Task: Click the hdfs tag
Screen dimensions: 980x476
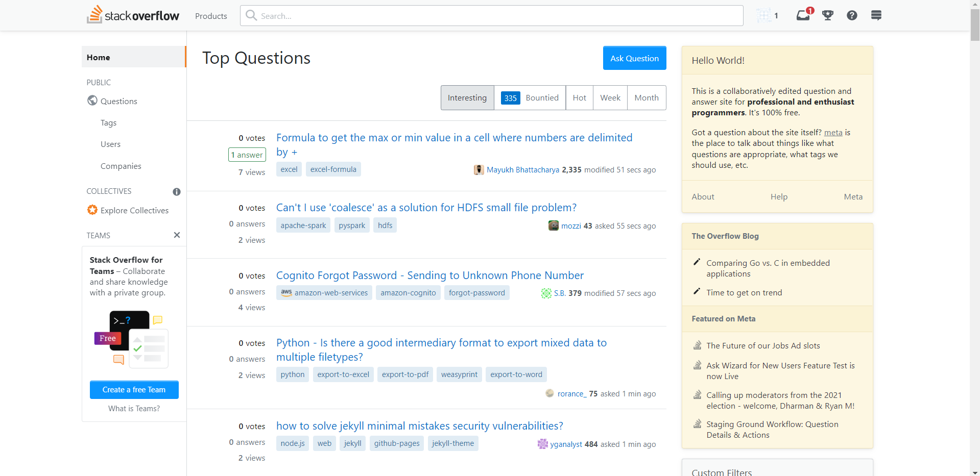Action: tap(385, 225)
